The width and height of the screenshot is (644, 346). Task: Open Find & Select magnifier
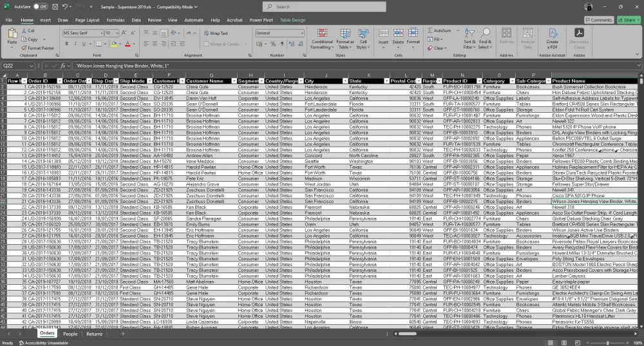click(x=485, y=39)
